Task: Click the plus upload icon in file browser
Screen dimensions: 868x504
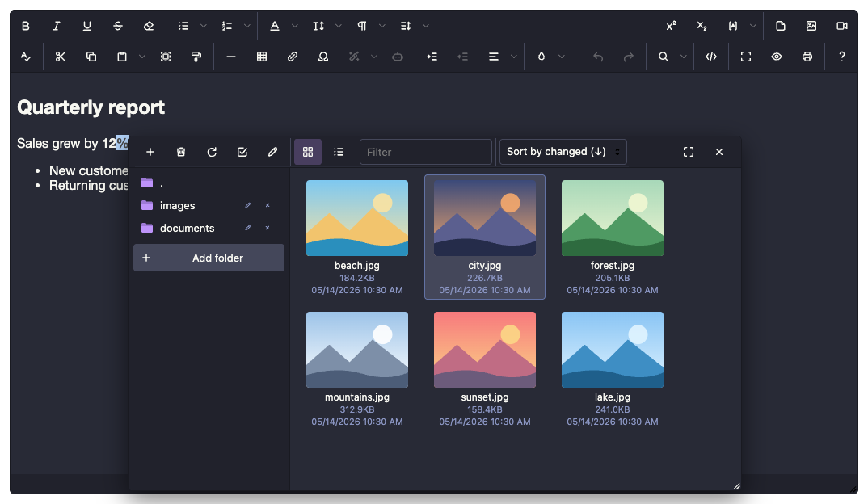Action: [x=150, y=152]
